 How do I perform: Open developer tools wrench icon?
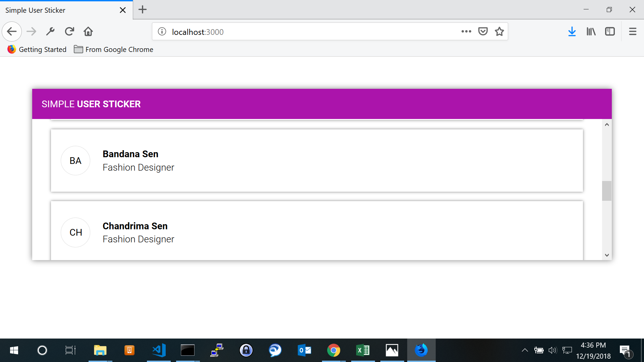click(x=50, y=32)
